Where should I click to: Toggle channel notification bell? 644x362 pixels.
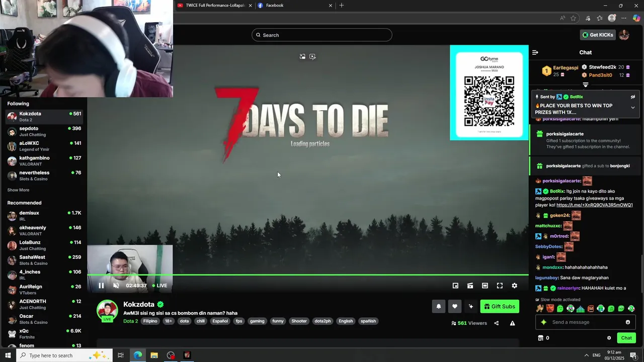439,306
